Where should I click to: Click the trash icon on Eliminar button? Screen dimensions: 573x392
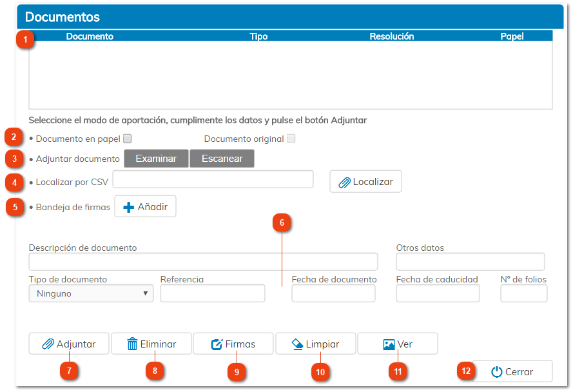[x=133, y=343]
